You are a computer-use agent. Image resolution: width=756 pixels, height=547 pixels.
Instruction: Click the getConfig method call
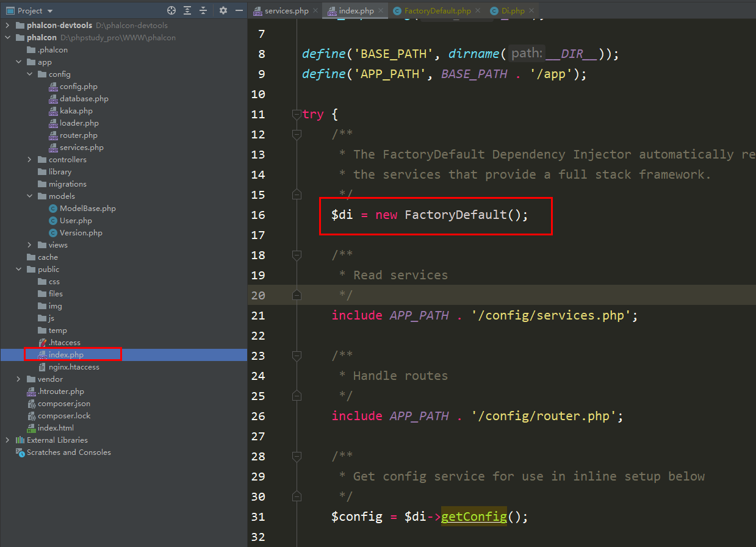pos(473,517)
